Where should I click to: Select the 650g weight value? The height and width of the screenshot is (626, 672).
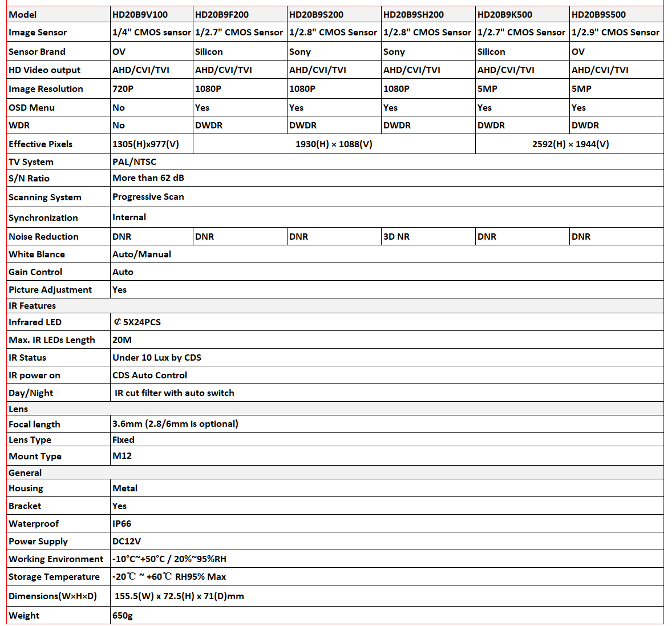(x=123, y=616)
